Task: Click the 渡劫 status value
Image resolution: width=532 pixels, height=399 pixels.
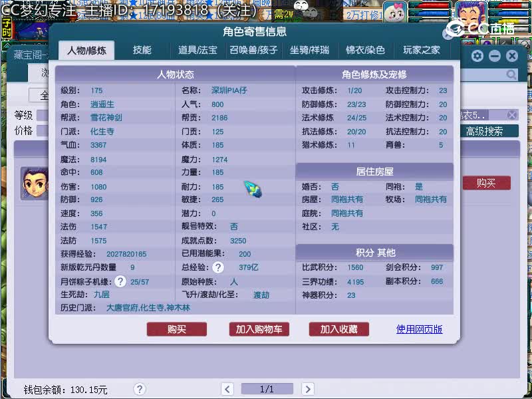Action: point(261,295)
